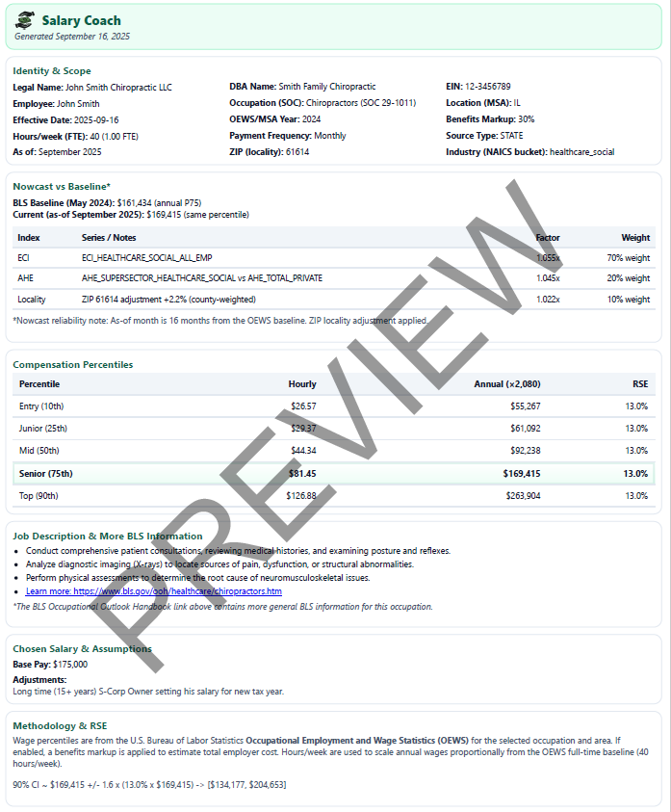
Task: Select the Top (90th) row label
Action: tap(39, 496)
